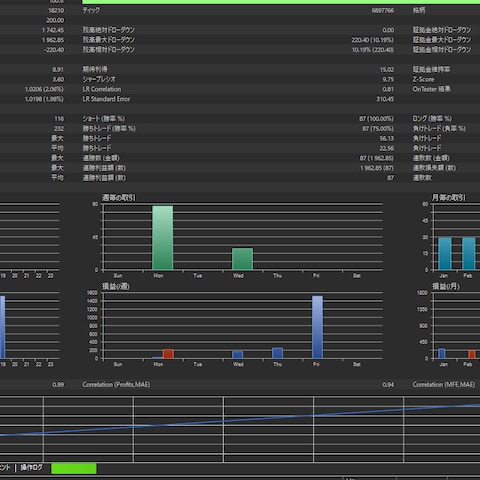This screenshot has width=480, height=480.
Task: Open the 操作ログ tab
Action: tap(31, 468)
